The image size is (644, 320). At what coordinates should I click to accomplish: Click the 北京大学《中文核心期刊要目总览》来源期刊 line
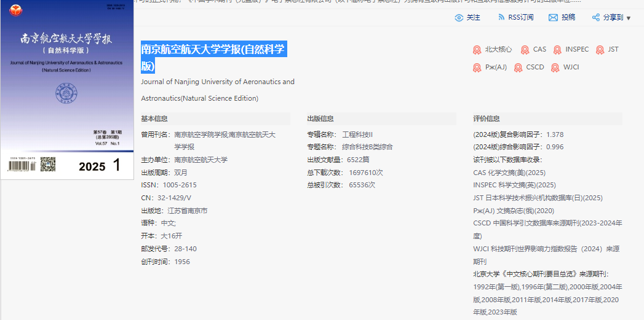point(541,274)
